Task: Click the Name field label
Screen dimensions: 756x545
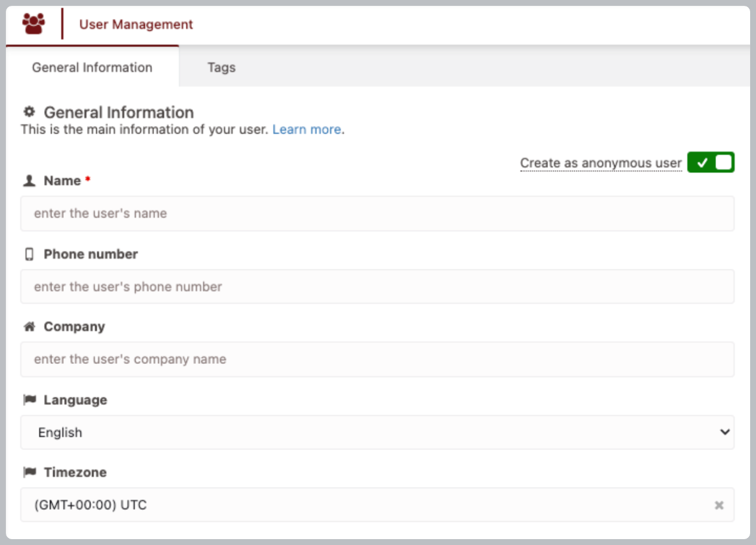Action: click(62, 180)
